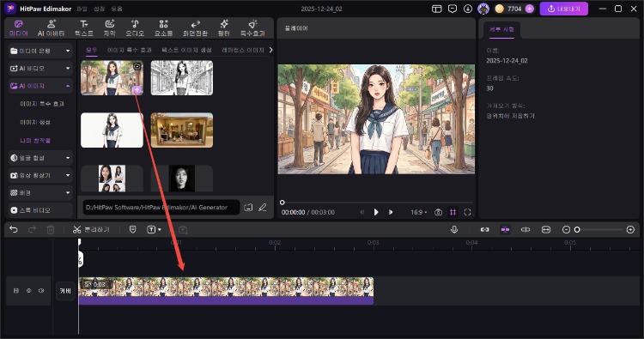Open the 미디어 (Media) tool tab
Image resolution: width=644 pixels, height=339 pixels.
click(x=19, y=28)
